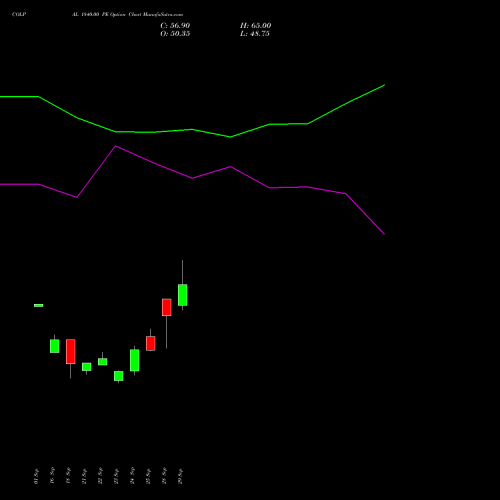Viewport: 500px width, 500px height.
Task: Click the chart title mentioning 1940.00 PE Option
Action: pyautogui.click(x=127, y=15)
